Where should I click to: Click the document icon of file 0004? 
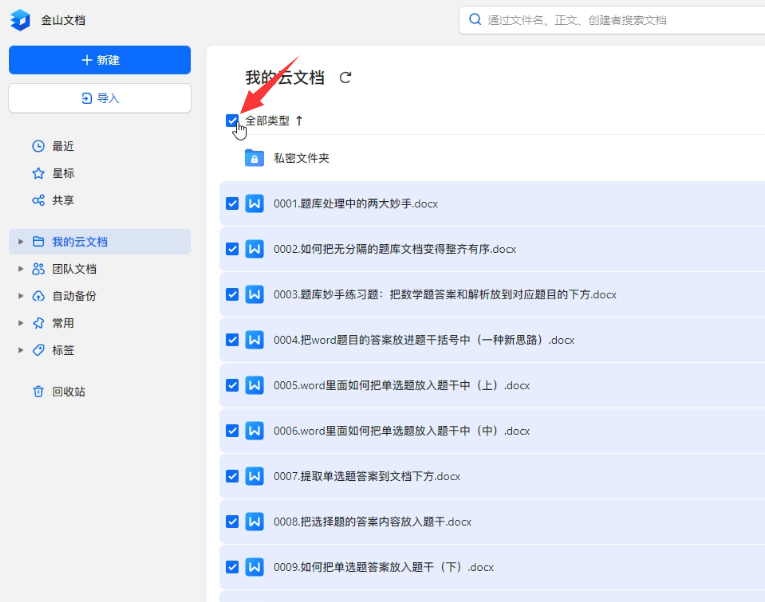[x=254, y=340]
